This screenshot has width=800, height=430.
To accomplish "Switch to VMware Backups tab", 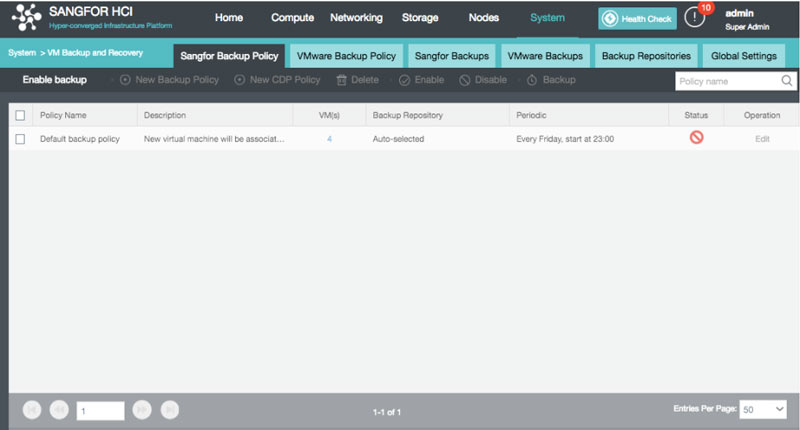I will (x=545, y=56).
